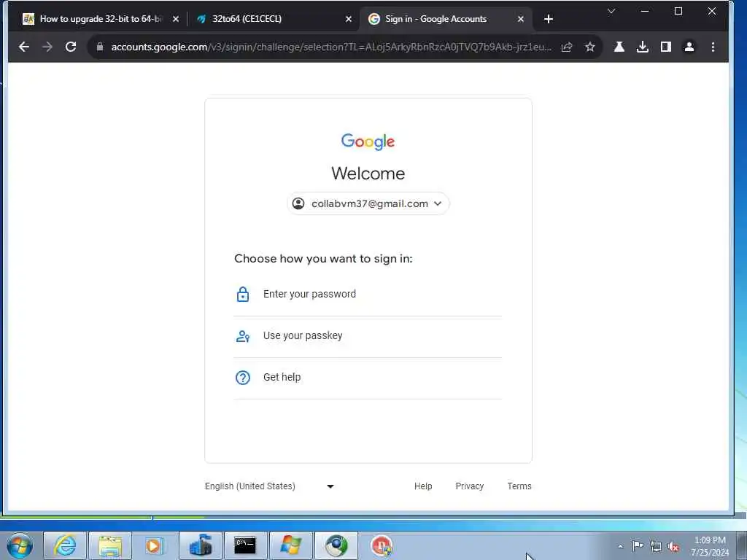The height and width of the screenshot is (560, 747).
Task: Open the Help footer link
Action: (423, 486)
